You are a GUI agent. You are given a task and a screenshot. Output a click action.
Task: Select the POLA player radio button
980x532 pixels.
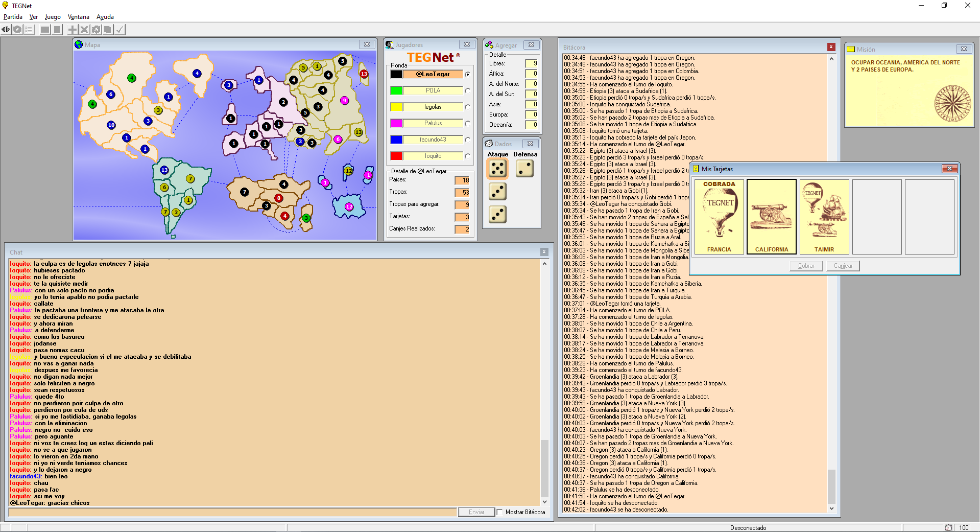(467, 91)
